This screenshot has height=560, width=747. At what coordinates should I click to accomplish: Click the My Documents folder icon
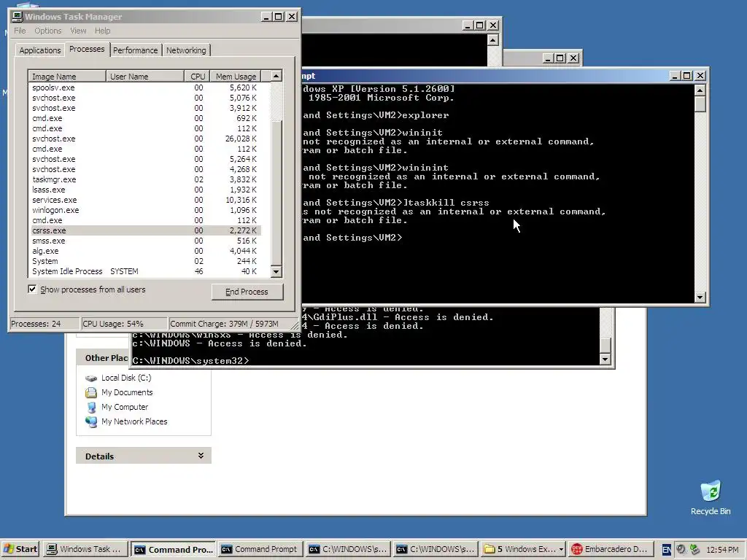91,392
